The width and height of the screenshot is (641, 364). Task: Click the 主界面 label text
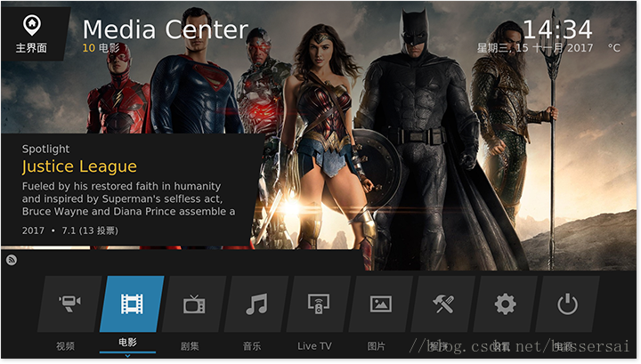(x=31, y=48)
